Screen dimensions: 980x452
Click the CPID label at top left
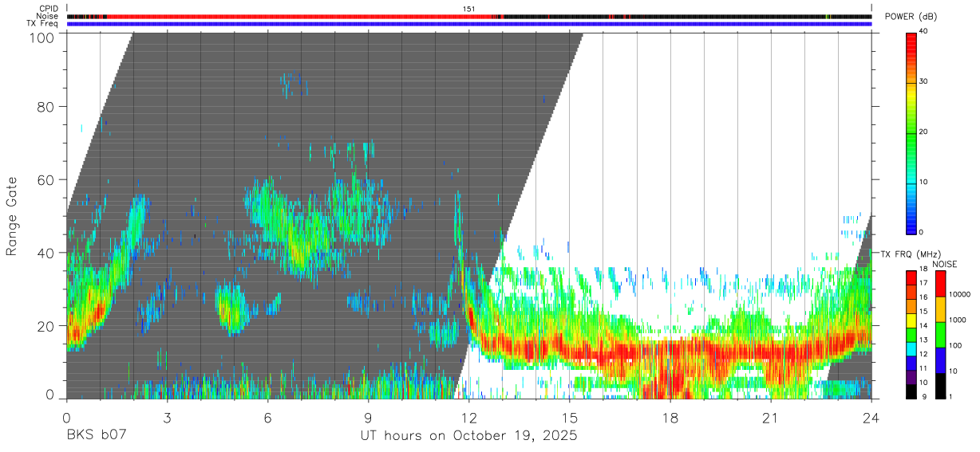(49, 9)
